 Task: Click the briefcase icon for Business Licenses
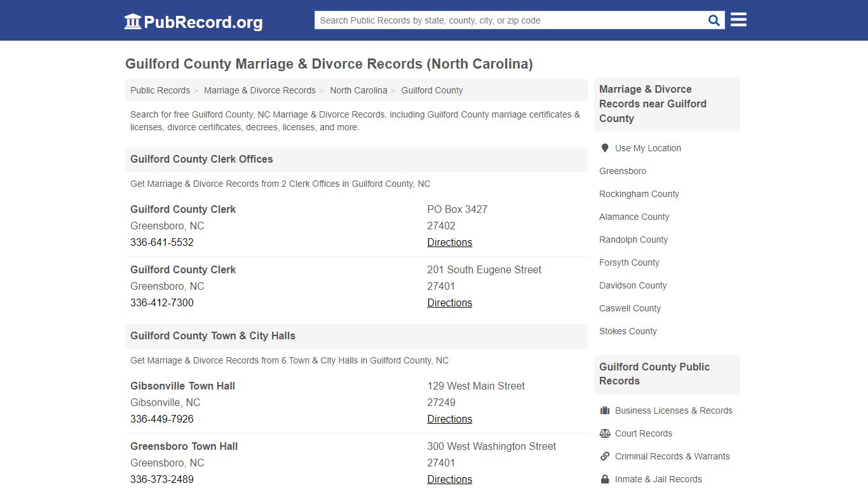tap(605, 410)
